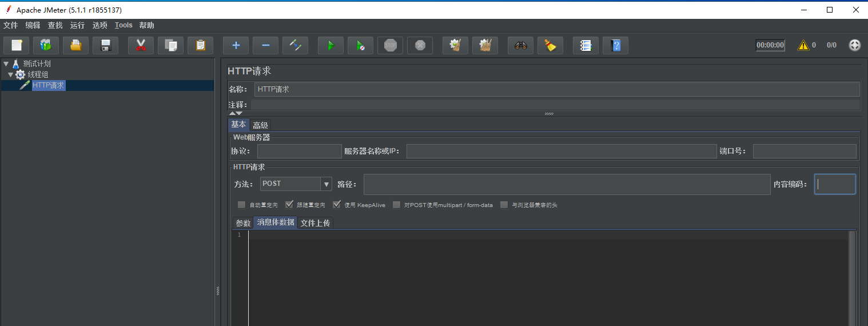Start test without pauses icon

(360, 45)
